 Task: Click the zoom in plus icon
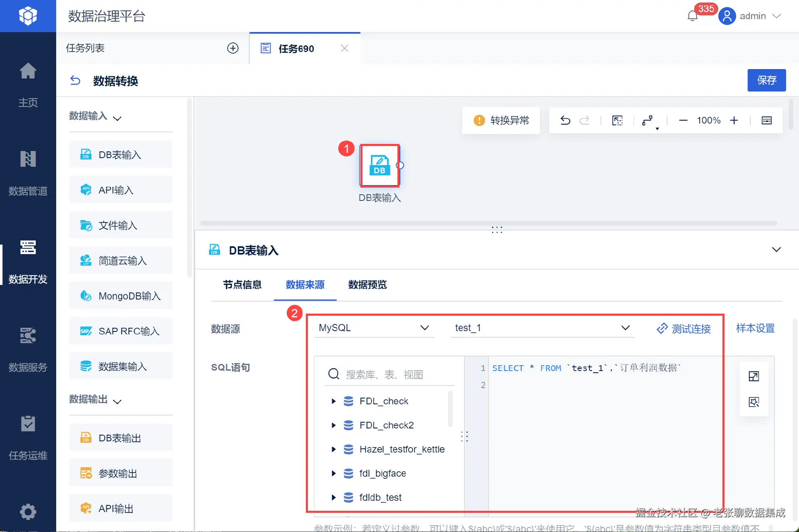[734, 121]
